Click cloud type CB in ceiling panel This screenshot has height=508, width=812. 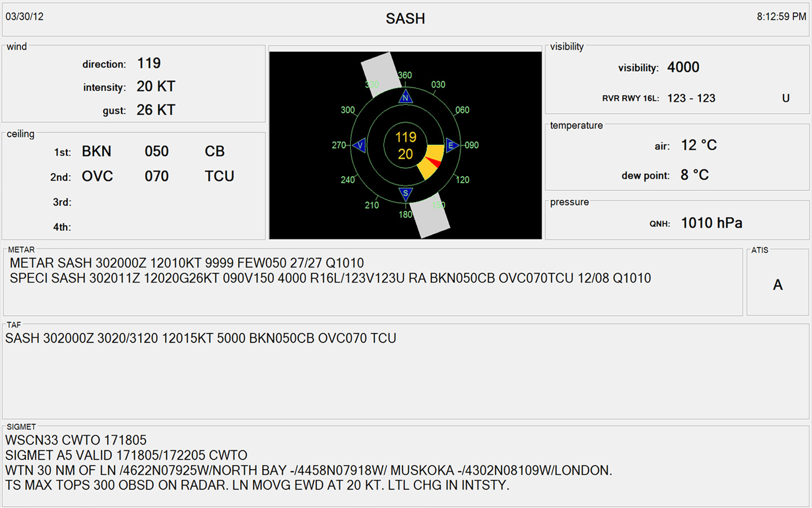coord(215,151)
